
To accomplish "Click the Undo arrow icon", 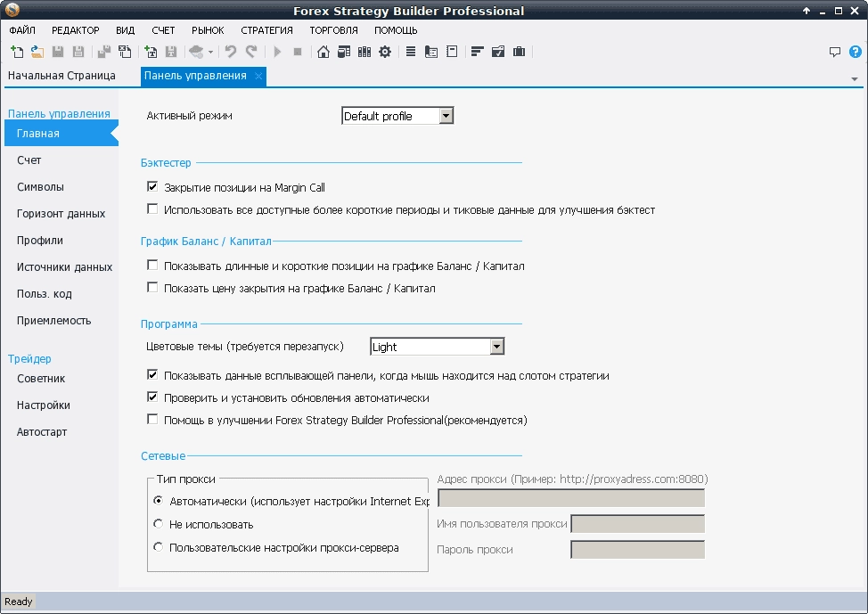I will [230, 52].
